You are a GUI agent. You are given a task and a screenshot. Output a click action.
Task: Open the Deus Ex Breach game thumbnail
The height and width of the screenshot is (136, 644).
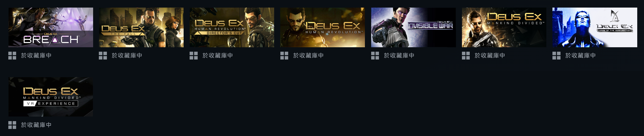[x=51, y=27]
